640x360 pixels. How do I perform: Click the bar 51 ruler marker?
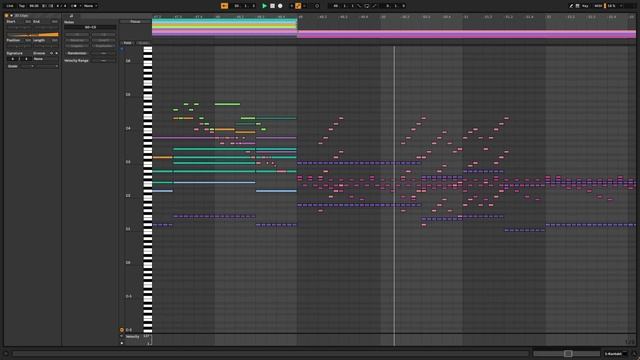click(x=466, y=17)
